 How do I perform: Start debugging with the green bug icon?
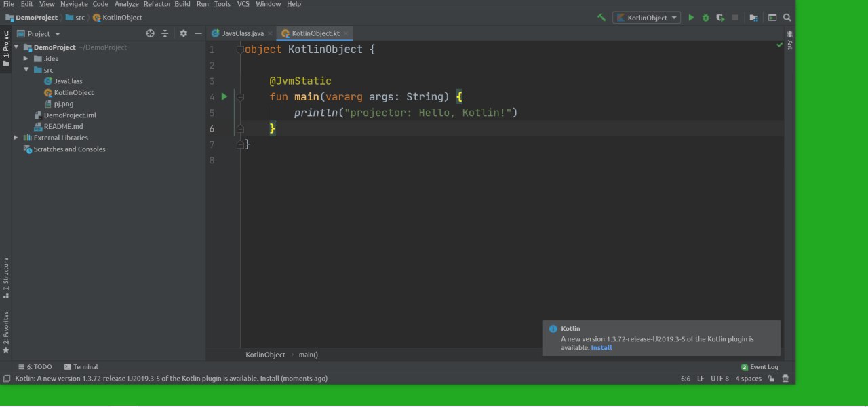705,18
